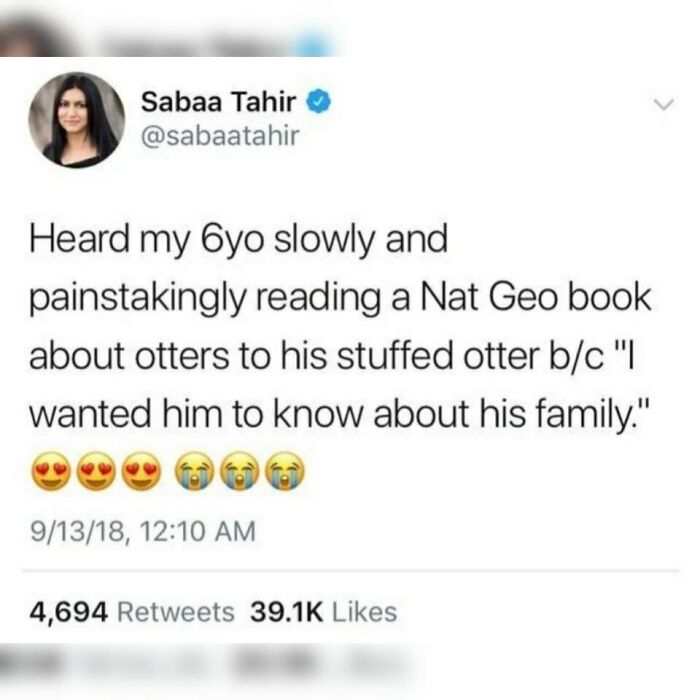Click the blue verified badge beside Sabaa Tahir
This screenshot has width=700, height=700.
pos(318,102)
